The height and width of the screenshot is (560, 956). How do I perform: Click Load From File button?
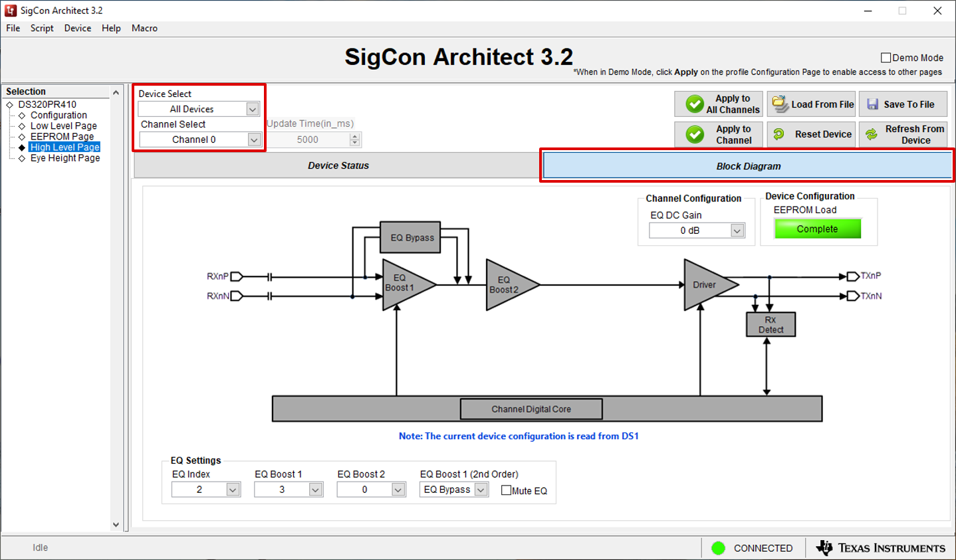click(811, 104)
